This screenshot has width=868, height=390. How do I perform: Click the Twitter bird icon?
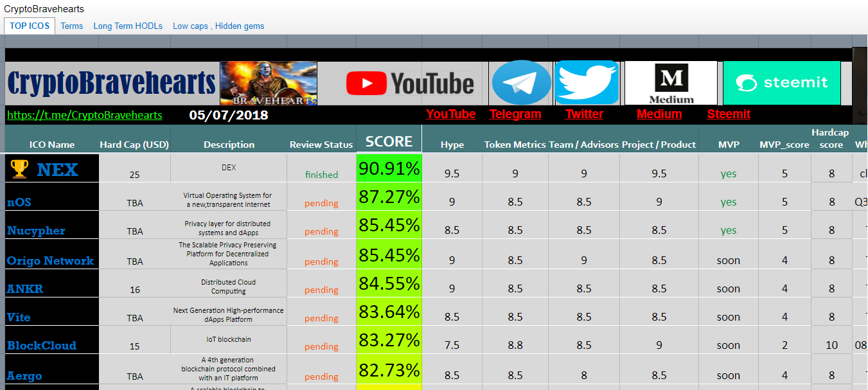point(587,83)
